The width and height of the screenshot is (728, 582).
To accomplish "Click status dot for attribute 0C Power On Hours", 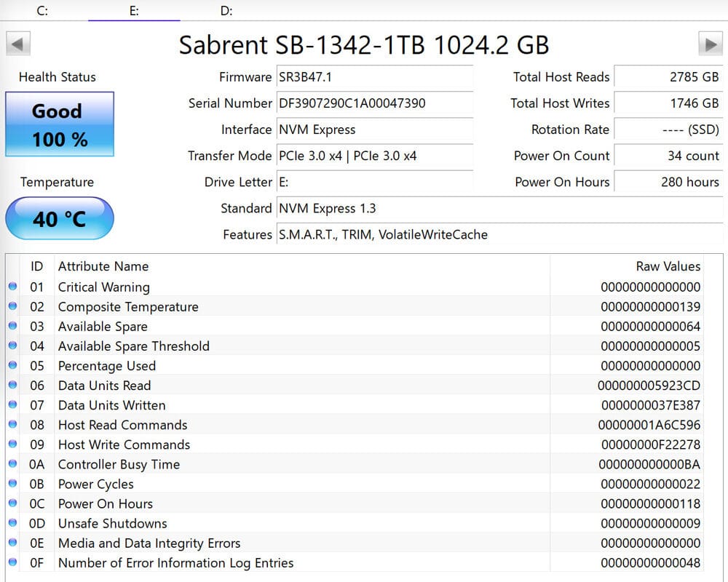I will [12, 503].
